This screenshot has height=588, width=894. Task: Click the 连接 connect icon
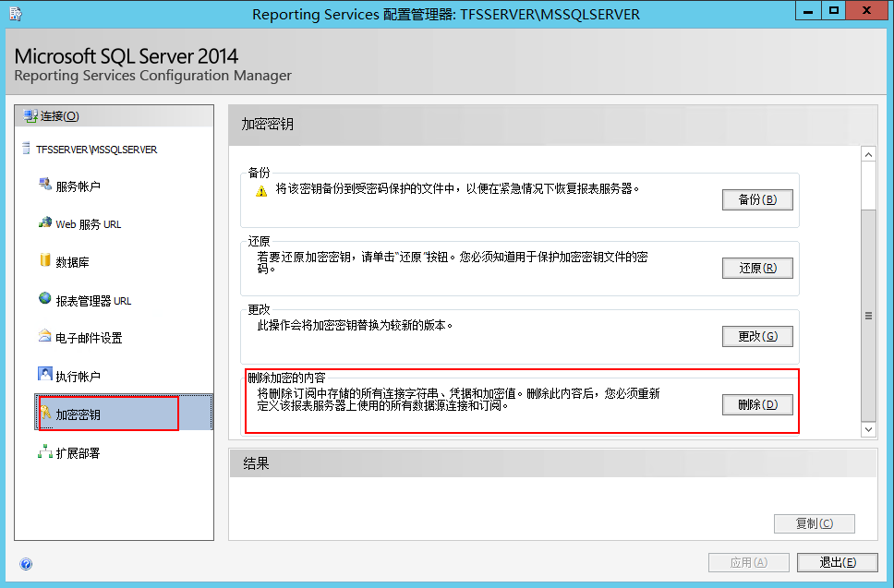coord(30,115)
